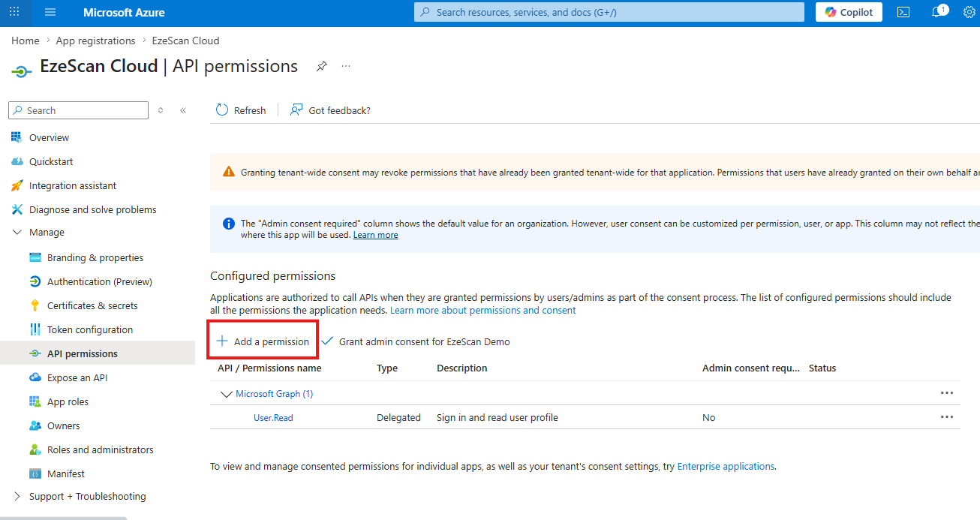Click the Owners people icon
The height and width of the screenshot is (520, 980).
coord(35,425)
